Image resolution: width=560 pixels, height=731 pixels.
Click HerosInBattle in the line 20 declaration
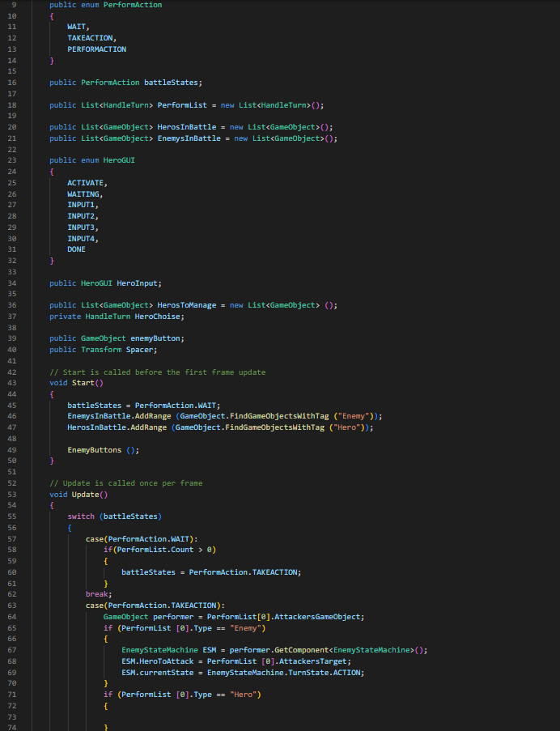pos(188,127)
